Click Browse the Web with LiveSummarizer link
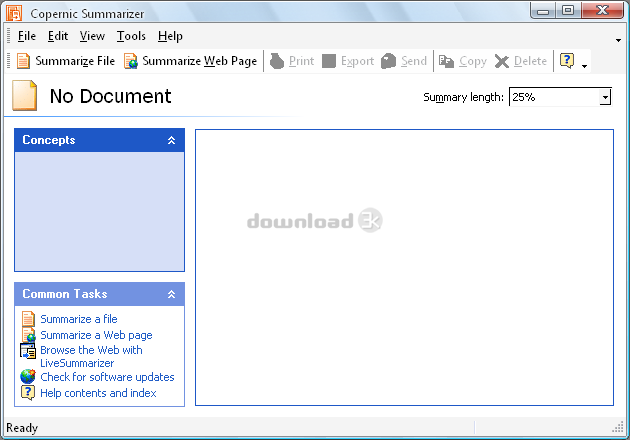 (91, 356)
